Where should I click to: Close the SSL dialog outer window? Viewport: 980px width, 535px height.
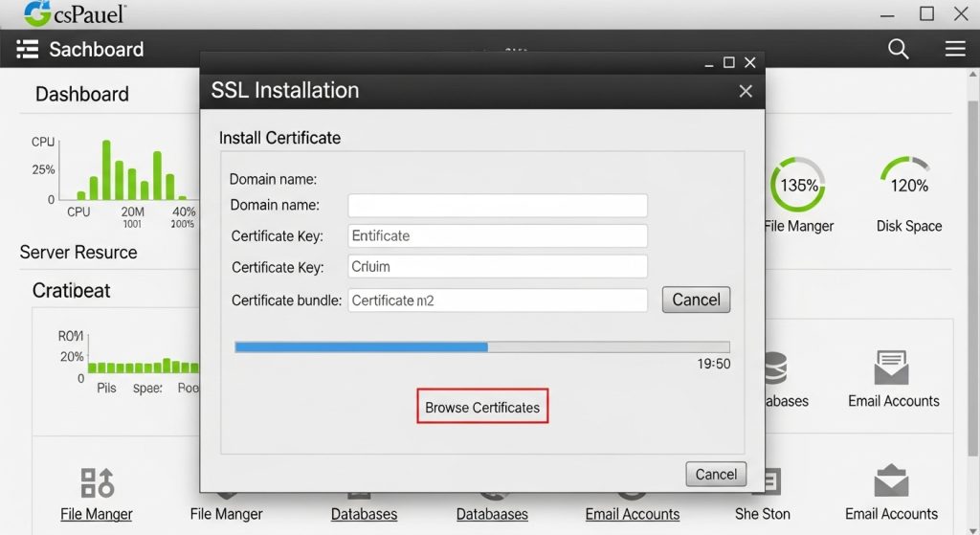coord(750,62)
